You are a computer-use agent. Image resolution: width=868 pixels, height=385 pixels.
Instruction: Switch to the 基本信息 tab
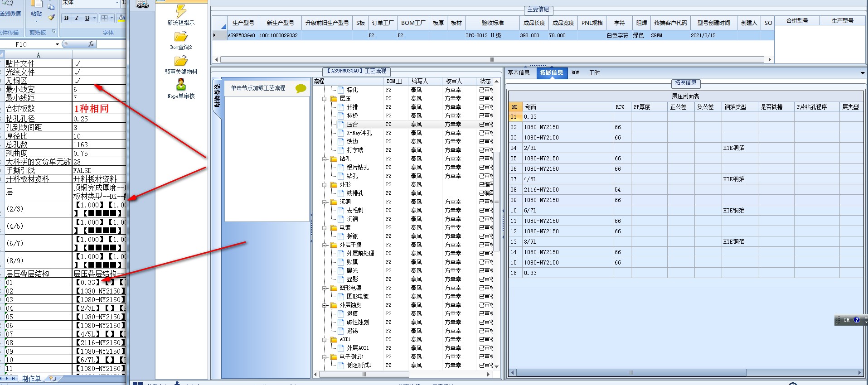click(x=519, y=72)
